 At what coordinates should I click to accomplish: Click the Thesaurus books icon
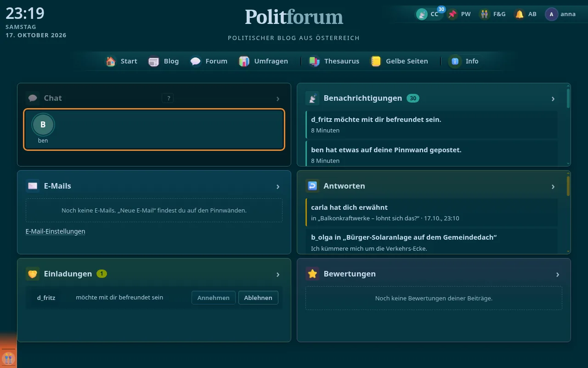[x=314, y=61]
